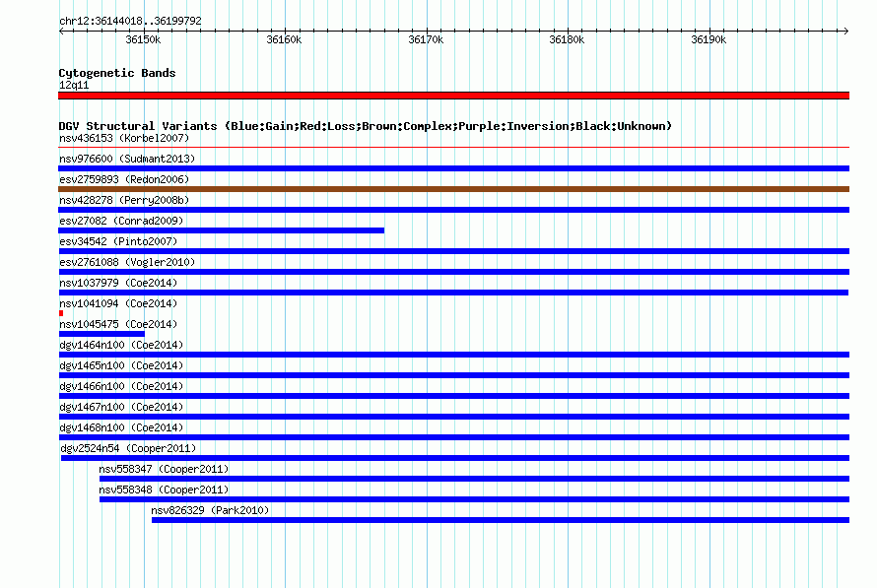Select variant dgv1464n100 (Coe2014) label
877x588 pixels.
tap(121, 345)
